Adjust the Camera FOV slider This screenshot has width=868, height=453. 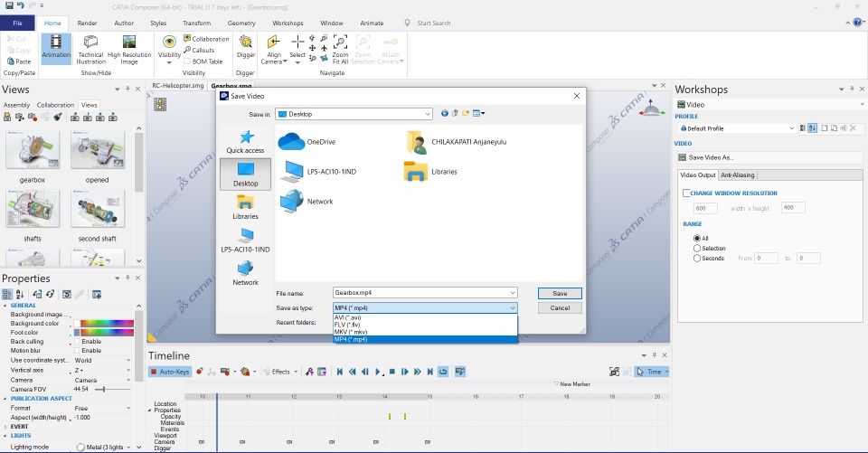104,390
